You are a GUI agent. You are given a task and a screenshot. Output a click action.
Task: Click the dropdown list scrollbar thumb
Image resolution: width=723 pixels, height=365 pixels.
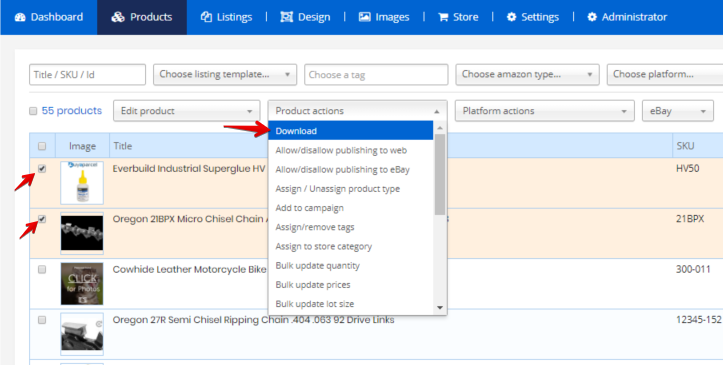(x=440, y=174)
